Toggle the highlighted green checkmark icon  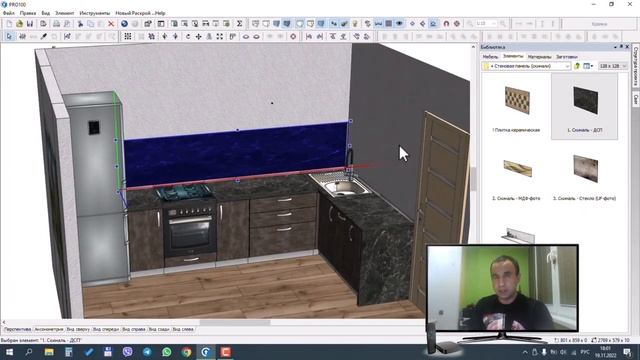pyautogui.click(x=344, y=24)
